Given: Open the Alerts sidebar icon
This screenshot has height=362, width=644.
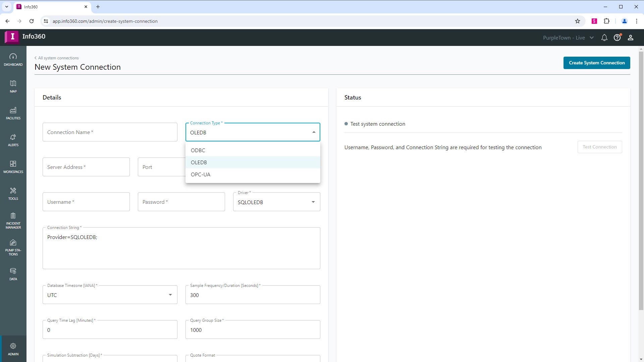Looking at the screenshot, I should [x=13, y=140].
